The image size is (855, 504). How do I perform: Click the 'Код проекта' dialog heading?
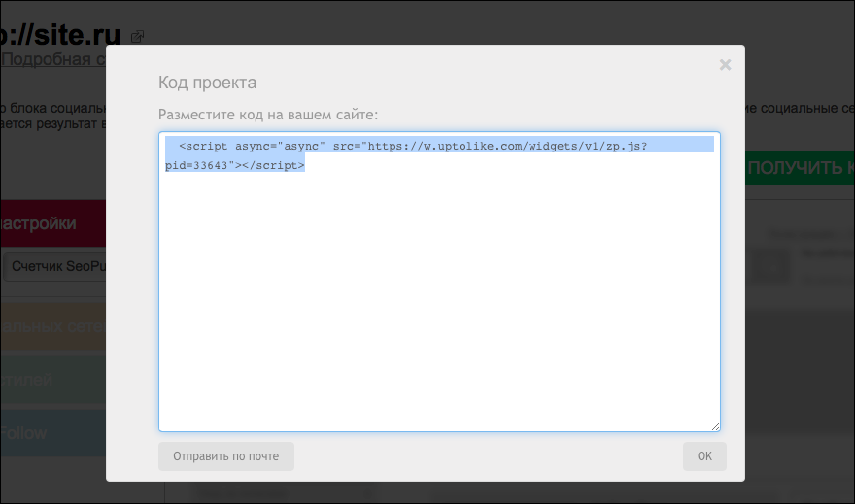[x=207, y=83]
